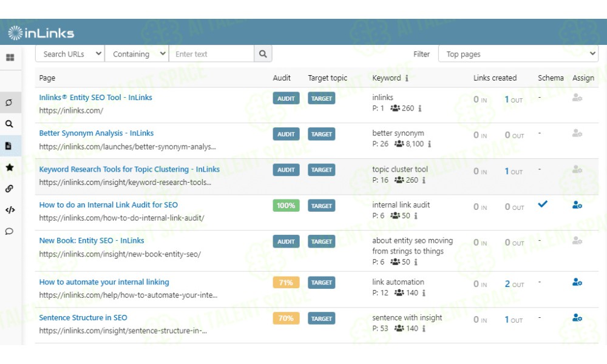Click the https://inlinks.com/ URL text
607x364 pixels.
click(71, 110)
